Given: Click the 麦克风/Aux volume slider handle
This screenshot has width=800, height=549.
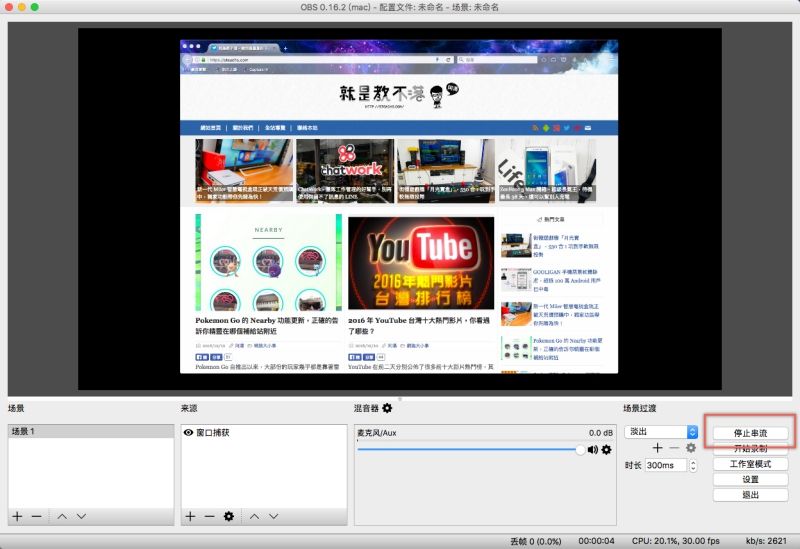Looking at the screenshot, I should pos(580,450).
